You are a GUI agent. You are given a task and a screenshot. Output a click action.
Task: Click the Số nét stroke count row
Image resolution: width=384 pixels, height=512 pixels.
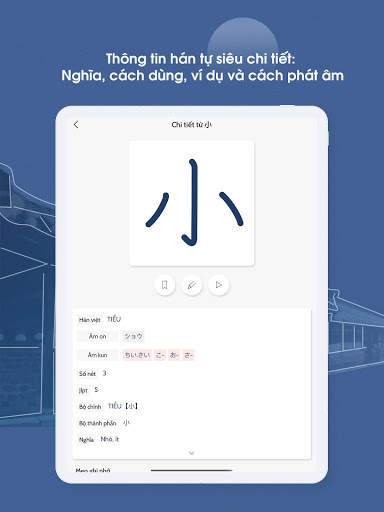point(93,373)
